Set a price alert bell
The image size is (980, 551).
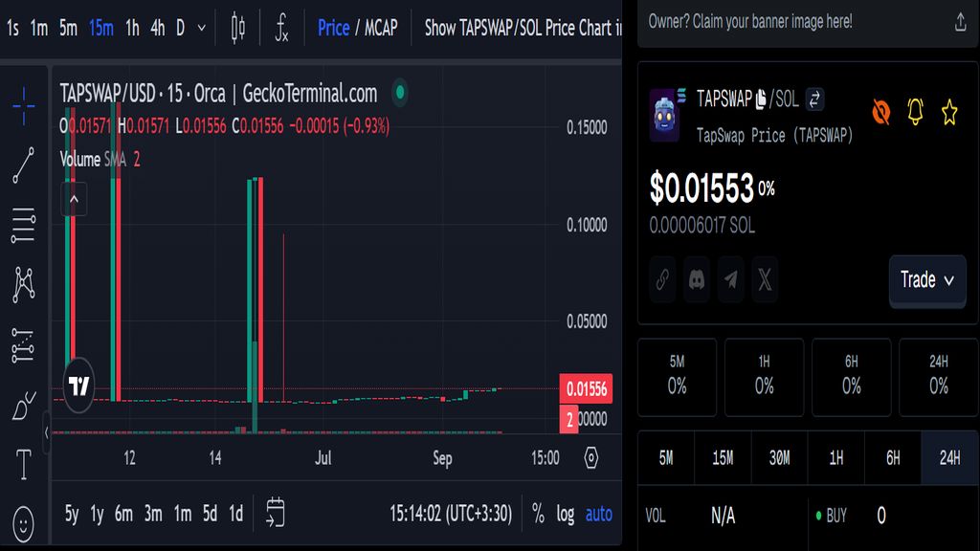point(915,112)
